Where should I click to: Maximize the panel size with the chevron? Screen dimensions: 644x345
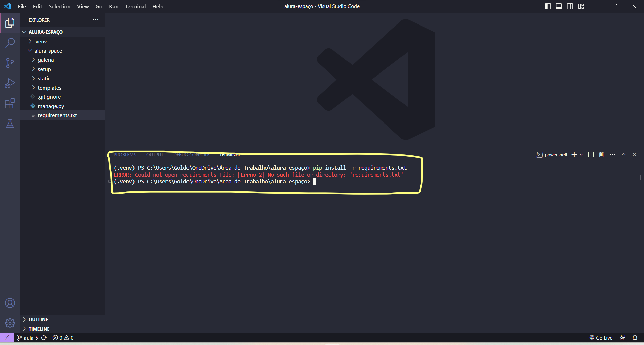point(624,155)
